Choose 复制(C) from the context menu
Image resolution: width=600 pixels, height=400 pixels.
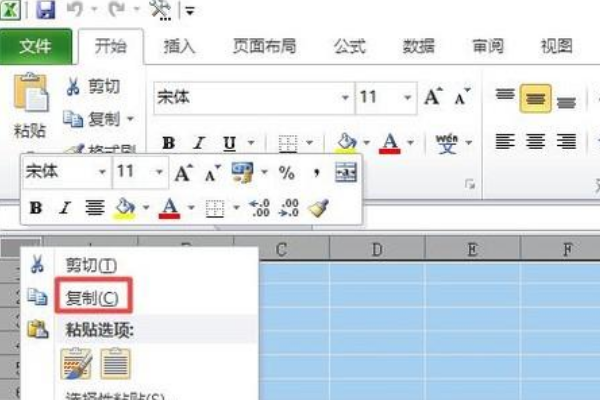[x=92, y=298]
